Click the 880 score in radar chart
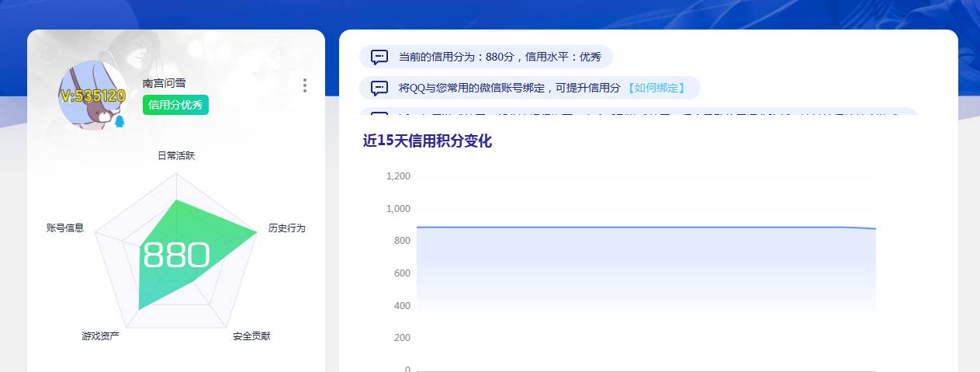Viewport: 980px width, 372px height. pos(176,255)
